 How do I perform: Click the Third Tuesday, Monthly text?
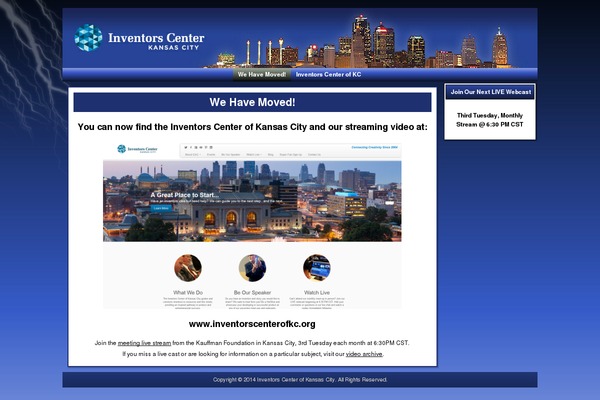click(490, 115)
